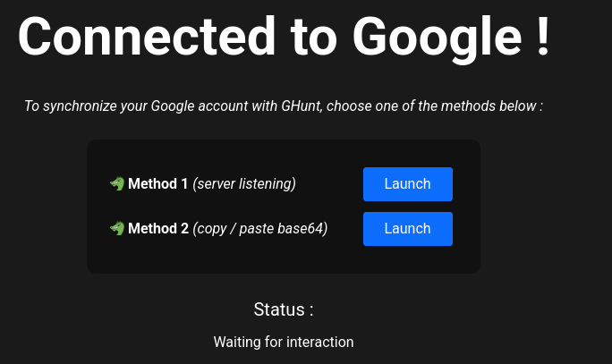Viewport: 612px width, 364px height.
Task: Click the word "Connected" in the heading
Action: coord(147,37)
